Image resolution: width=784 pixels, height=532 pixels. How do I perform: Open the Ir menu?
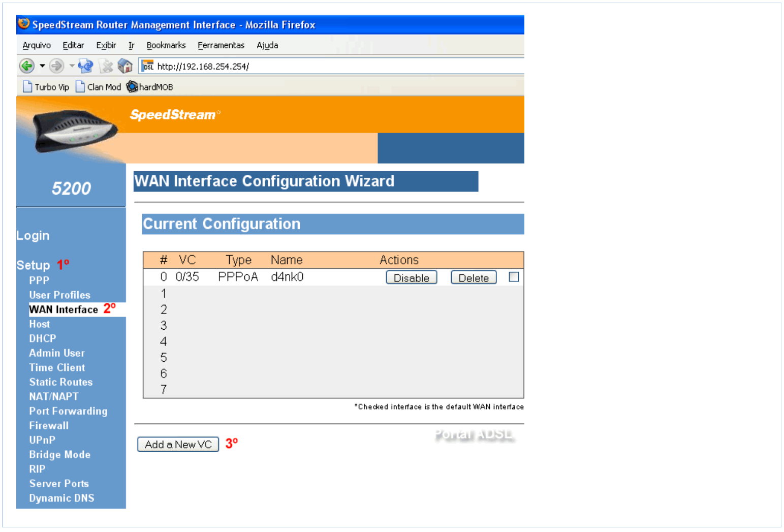[x=131, y=45]
